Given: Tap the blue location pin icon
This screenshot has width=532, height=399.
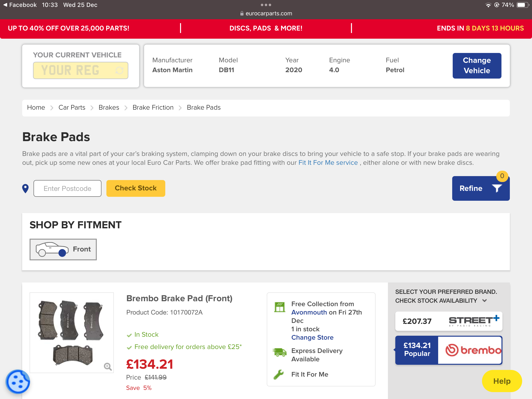Looking at the screenshot, I should pyautogui.click(x=25, y=189).
